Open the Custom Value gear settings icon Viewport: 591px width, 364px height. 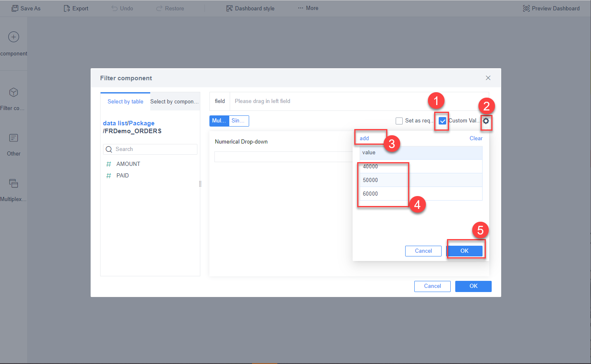[486, 122]
